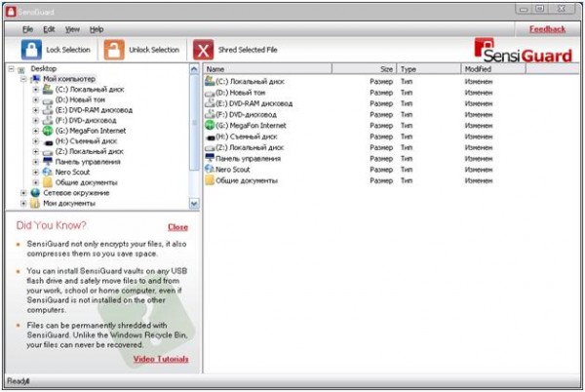Click the tree scrollbar down arrow
This screenshot has height=392, width=585.
click(x=194, y=204)
